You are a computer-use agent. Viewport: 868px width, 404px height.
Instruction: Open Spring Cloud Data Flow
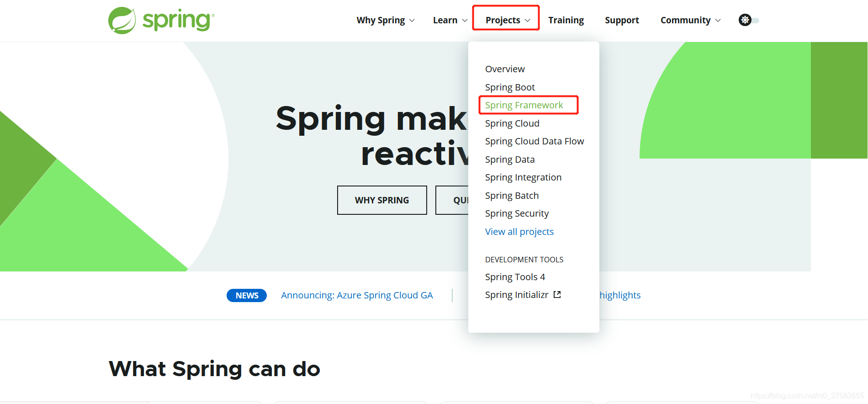(x=535, y=141)
